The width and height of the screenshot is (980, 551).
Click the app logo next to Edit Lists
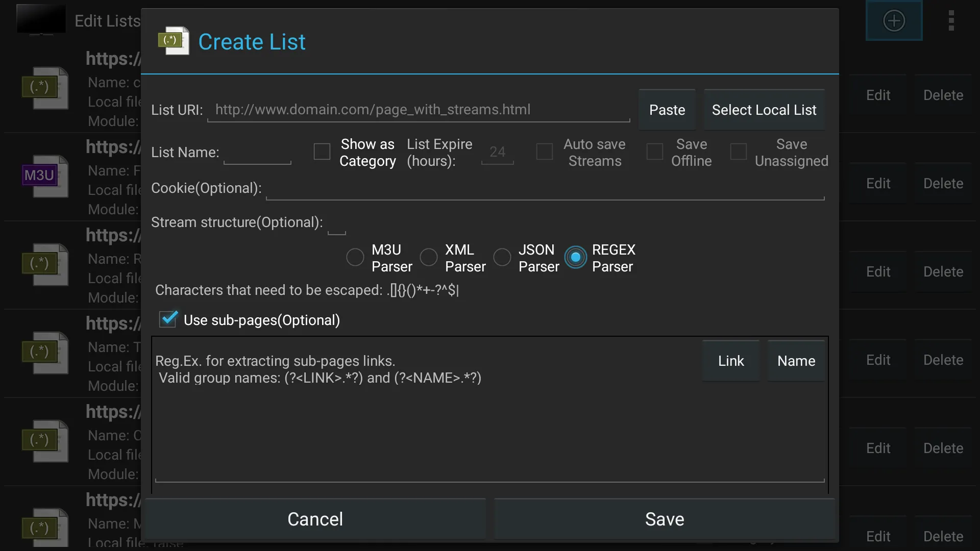pyautogui.click(x=41, y=19)
